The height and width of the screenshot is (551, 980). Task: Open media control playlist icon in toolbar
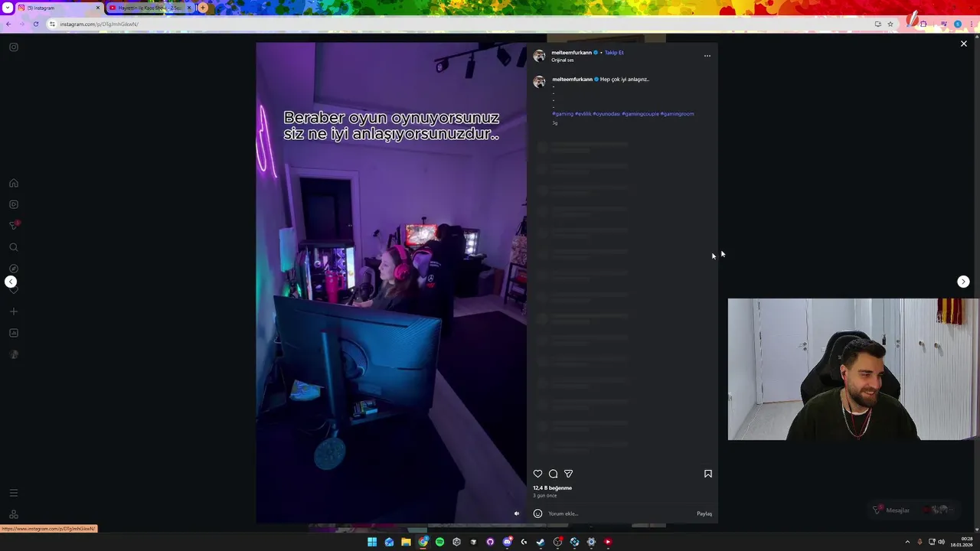coord(943,24)
